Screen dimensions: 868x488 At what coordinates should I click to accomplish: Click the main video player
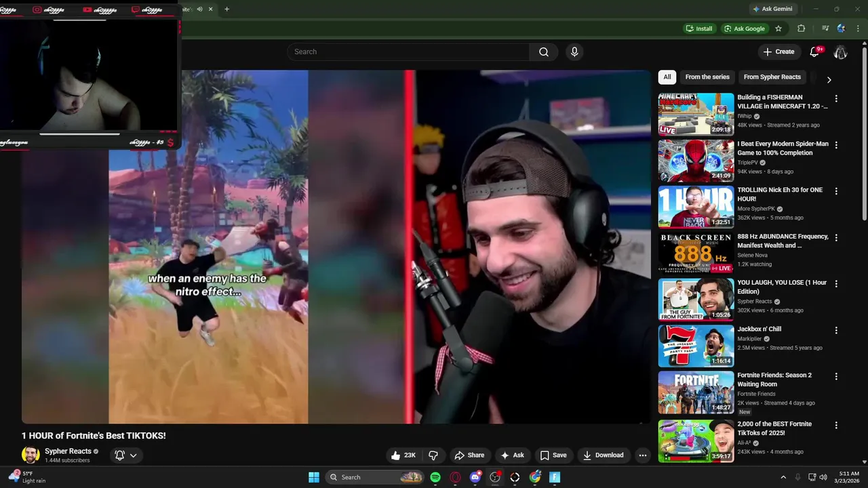click(336, 247)
